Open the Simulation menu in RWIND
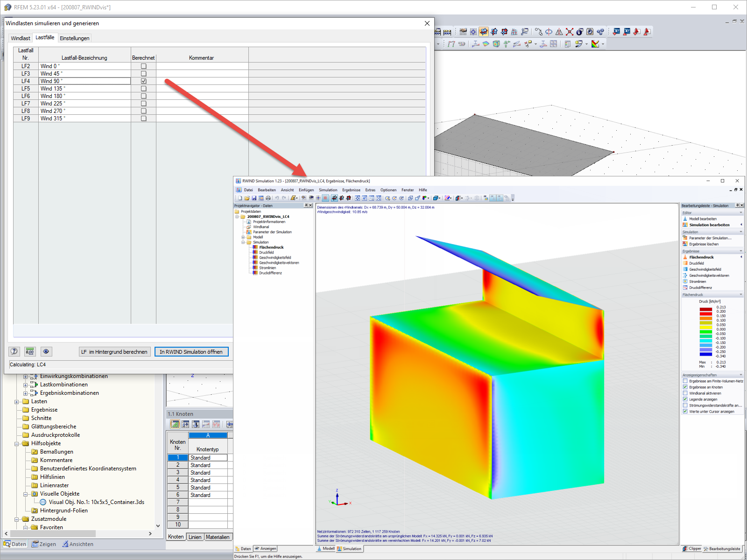 point(328,190)
